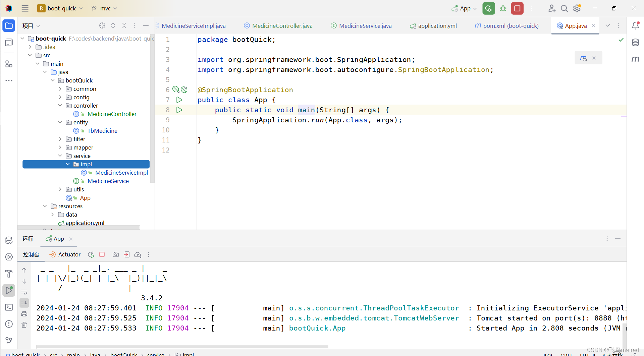The image size is (644, 356).
Task: Expand the .idea folder
Action: [x=30, y=47]
